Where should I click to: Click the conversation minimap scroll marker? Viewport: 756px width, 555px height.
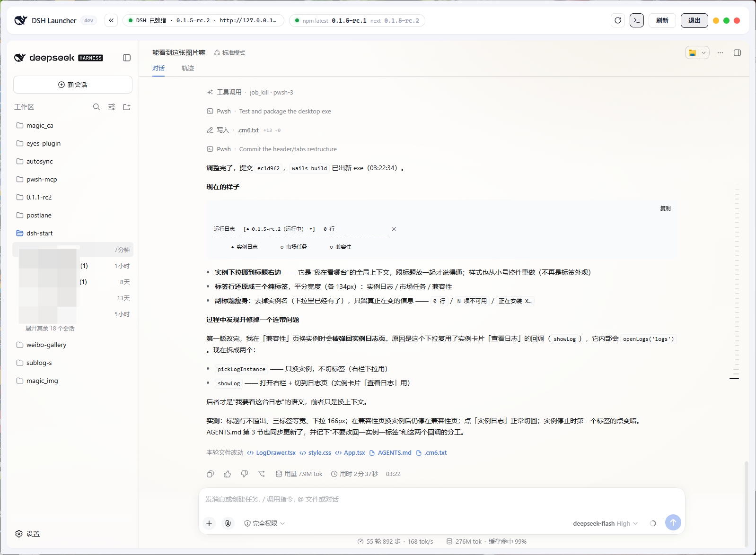point(734,379)
